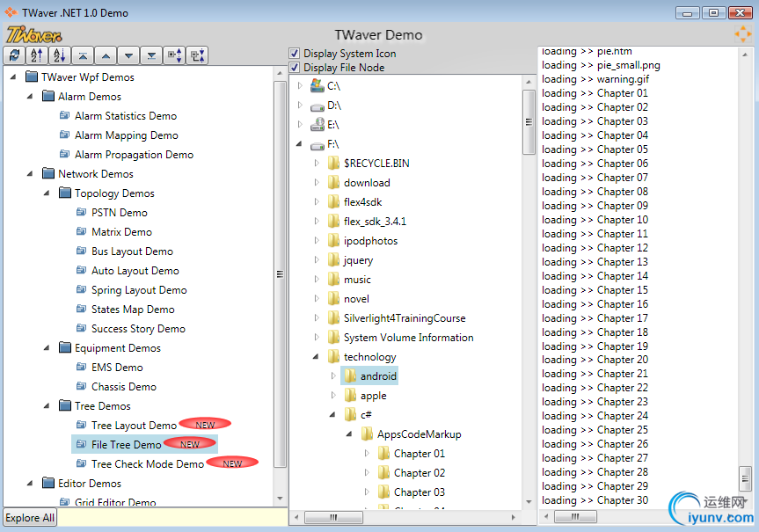This screenshot has height=532, width=759.
Task: Click the log panel vertical scrollbar thumb
Action: [745, 477]
